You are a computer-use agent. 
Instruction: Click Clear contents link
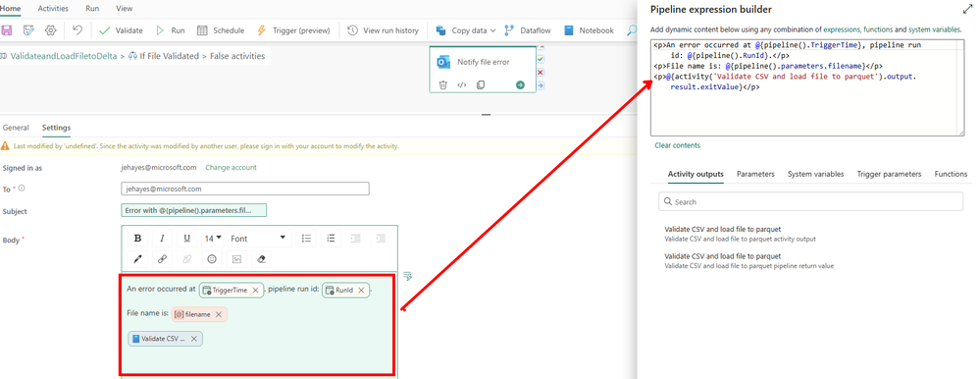[x=678, y=145]
